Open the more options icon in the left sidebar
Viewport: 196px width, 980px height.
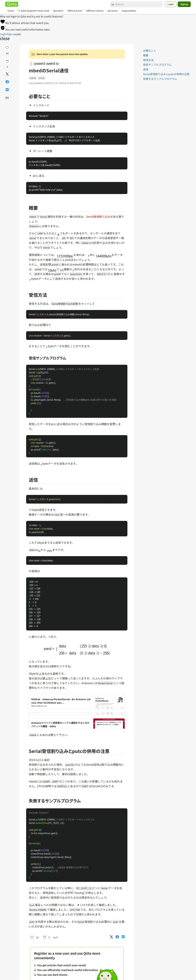click(7, 98)
